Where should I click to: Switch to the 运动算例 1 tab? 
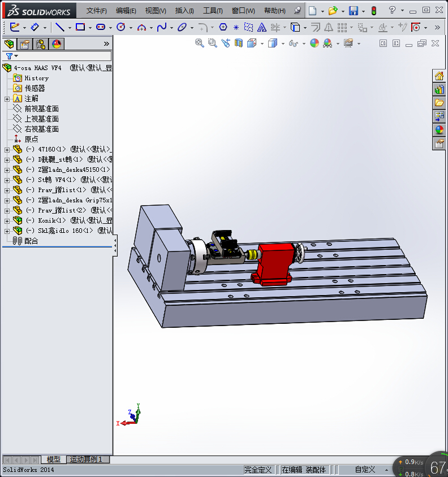coord(88,459)
